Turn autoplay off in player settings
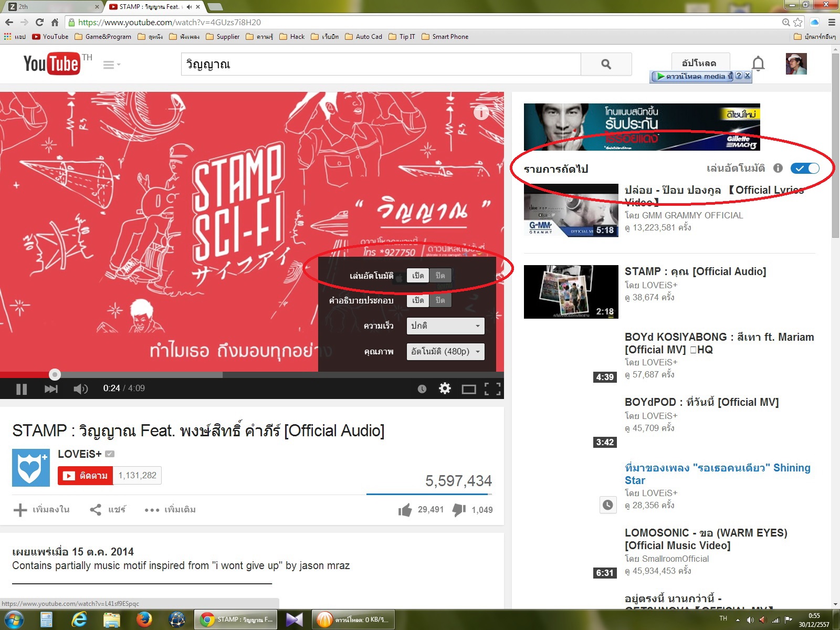 tap(440, 276)
